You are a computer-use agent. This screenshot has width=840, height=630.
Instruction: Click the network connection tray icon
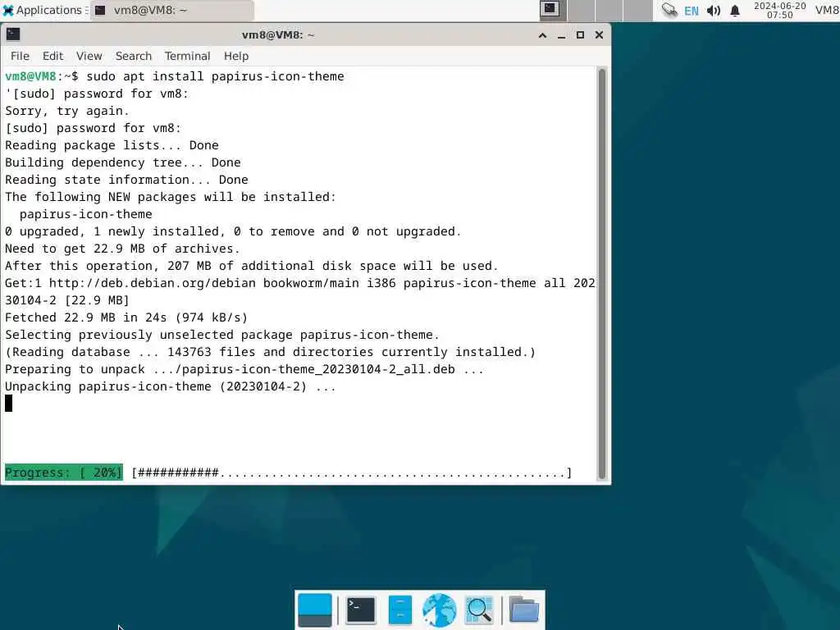pos(669,10)
